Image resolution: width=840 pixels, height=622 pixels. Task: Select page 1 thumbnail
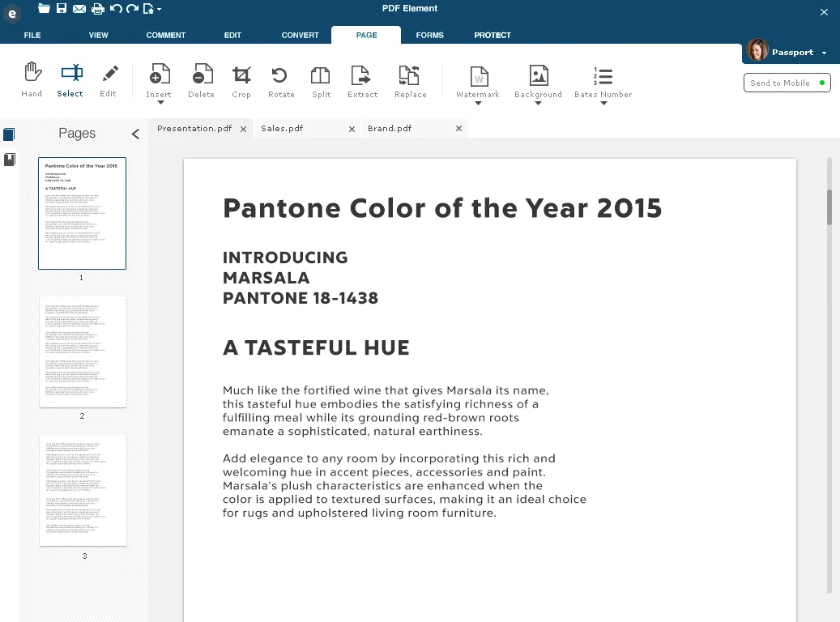point(82,213)
